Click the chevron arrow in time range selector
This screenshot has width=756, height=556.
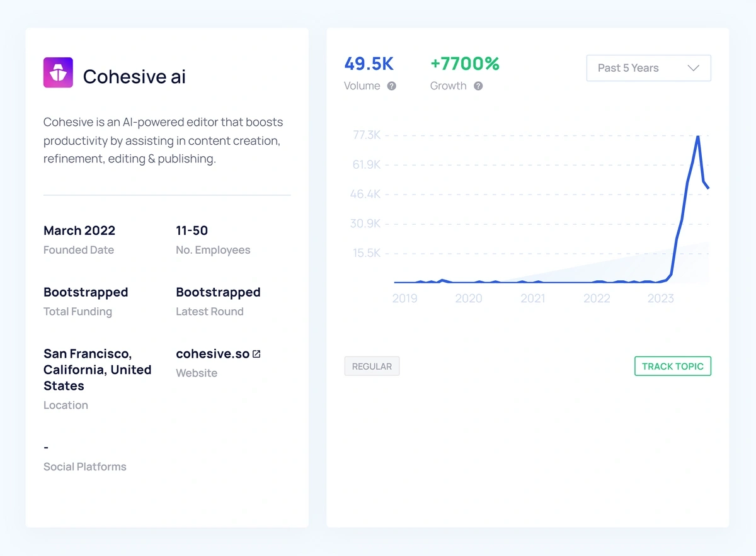click(694, 68)
